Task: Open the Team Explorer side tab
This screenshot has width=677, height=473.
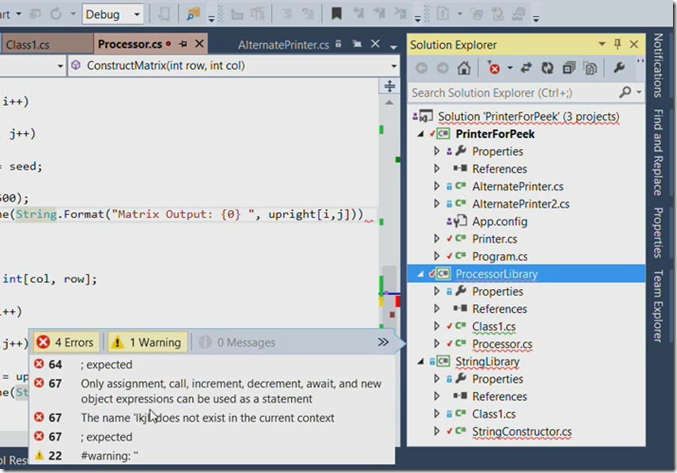Action: [658, 306]
